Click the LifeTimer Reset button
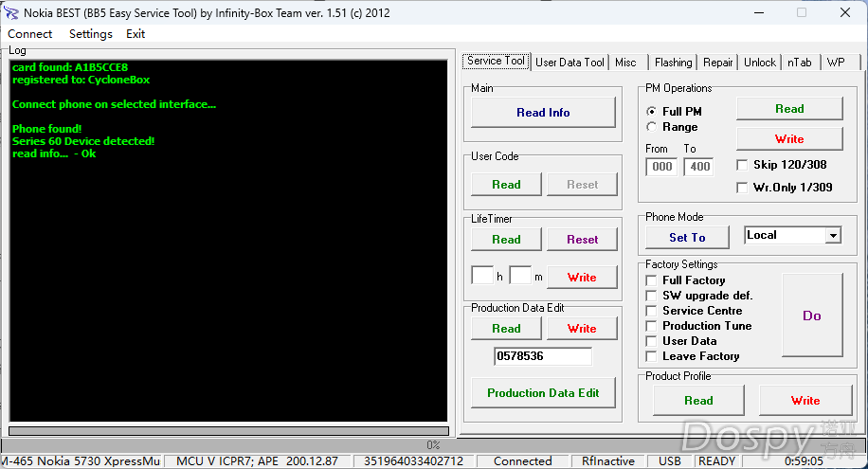The image size is (868, 469). (x=583, y=239)
